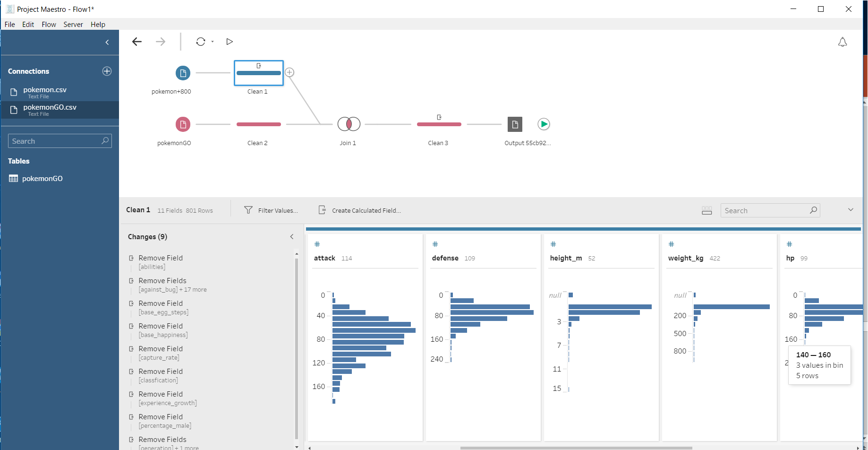The width and height of the screenshot is (868, 450).
Task: Open the Server menu
Action: 73,25
